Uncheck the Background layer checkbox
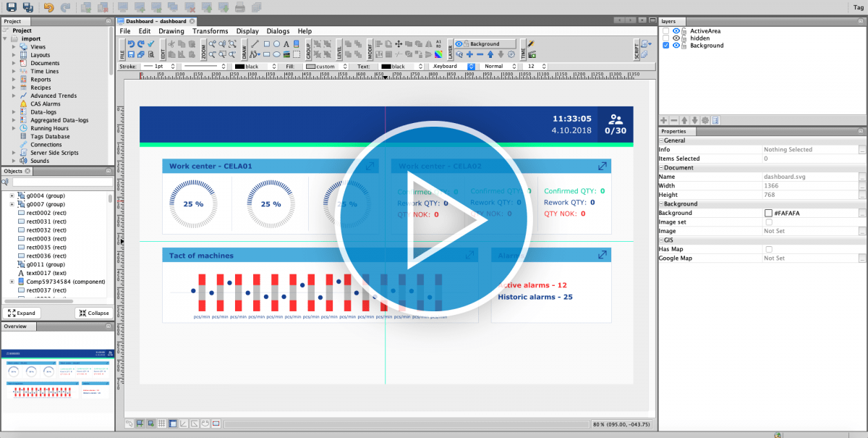 [x=665, y=46]
